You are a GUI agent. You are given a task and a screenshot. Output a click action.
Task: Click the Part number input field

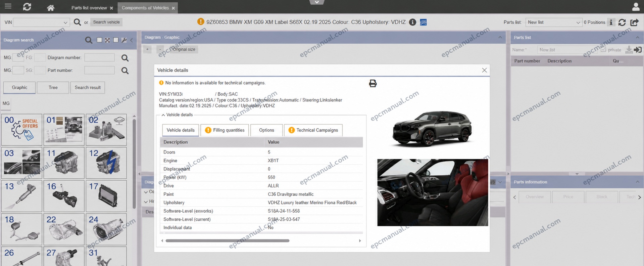click(99, 71)
